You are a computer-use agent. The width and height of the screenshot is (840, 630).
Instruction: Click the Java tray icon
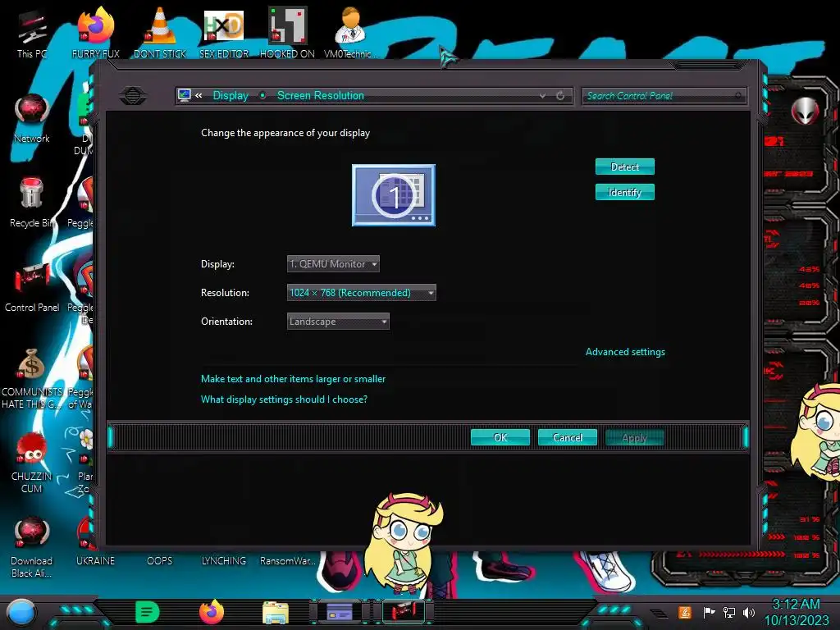point(685,612)
